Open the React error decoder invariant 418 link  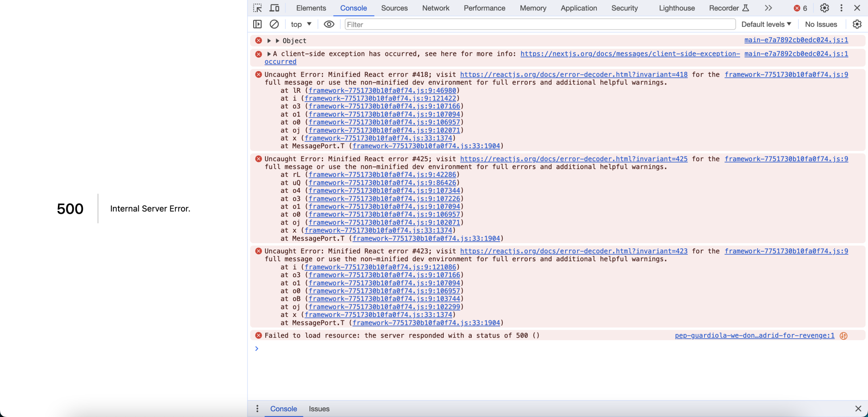click(574, 74)
